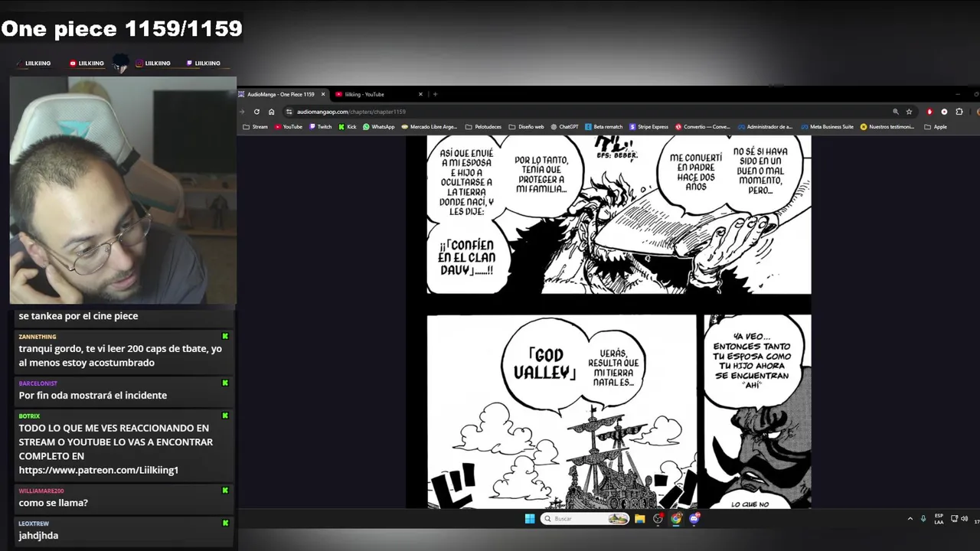Screen dimensions: 980x551
Task: Click the 'se tankea por el cine piece' message
Action: pyautogui.click(x=78, y=316)
